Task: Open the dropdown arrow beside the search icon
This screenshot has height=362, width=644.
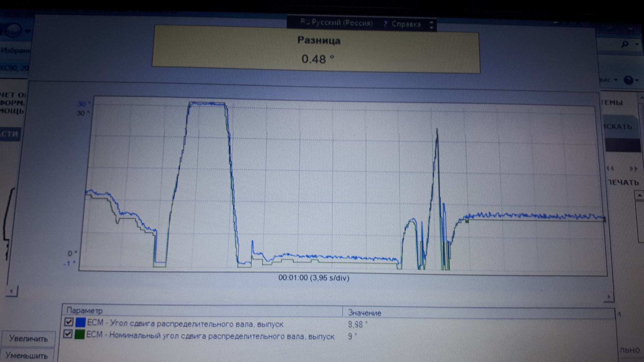Action: click(x=637, y=44)
